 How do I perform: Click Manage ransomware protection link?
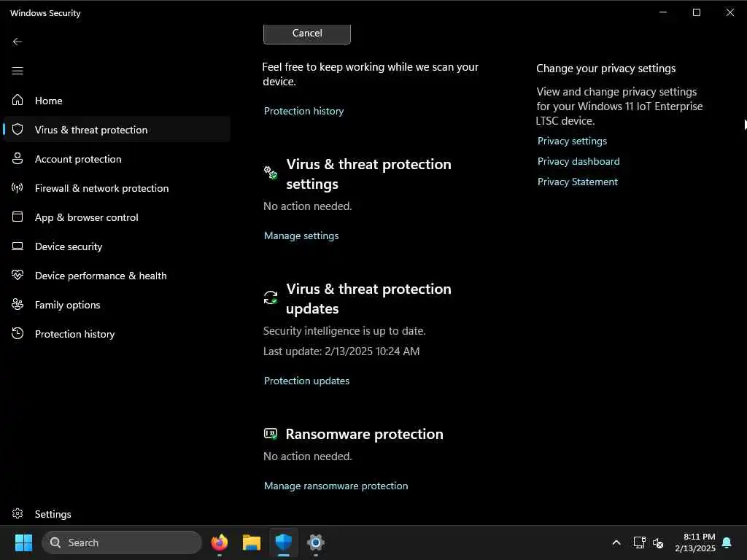[336, 486]
